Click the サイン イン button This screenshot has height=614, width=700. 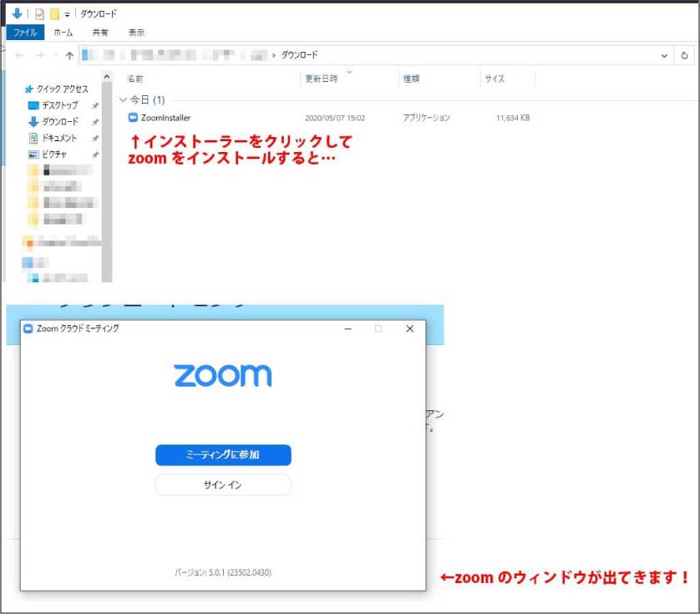click(222, 484)
